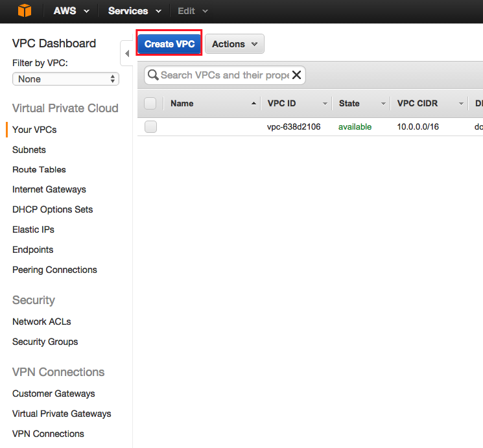
Task: Click the Create VPC button
Action: 169,44
